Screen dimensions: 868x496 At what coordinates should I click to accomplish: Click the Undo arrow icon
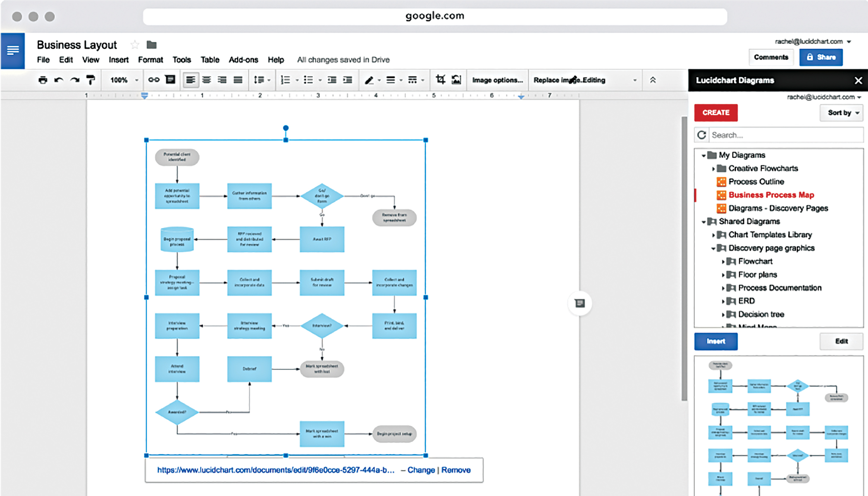coord(59,80)
